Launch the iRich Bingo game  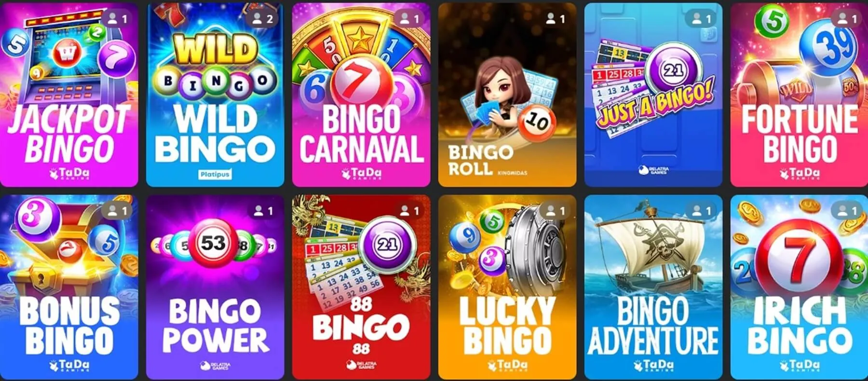click(x=799, y=287)
